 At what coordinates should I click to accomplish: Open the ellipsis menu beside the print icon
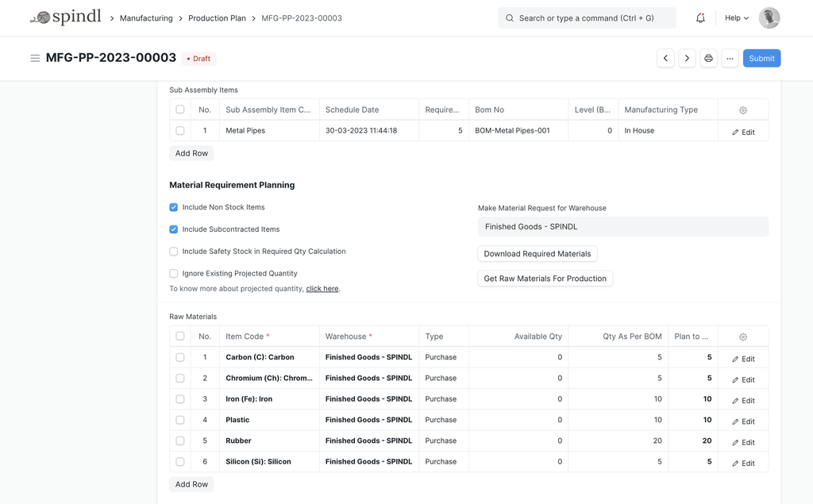click(730, 57)
